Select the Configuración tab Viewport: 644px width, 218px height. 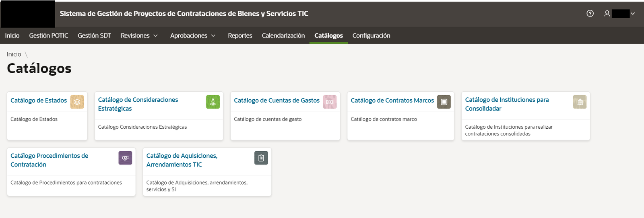(371, 35)
